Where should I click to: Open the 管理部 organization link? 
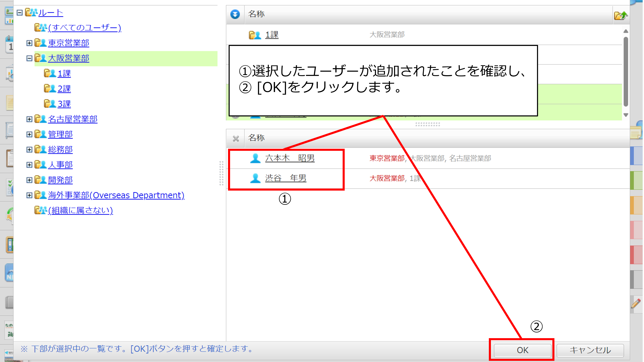click(60, 134)
